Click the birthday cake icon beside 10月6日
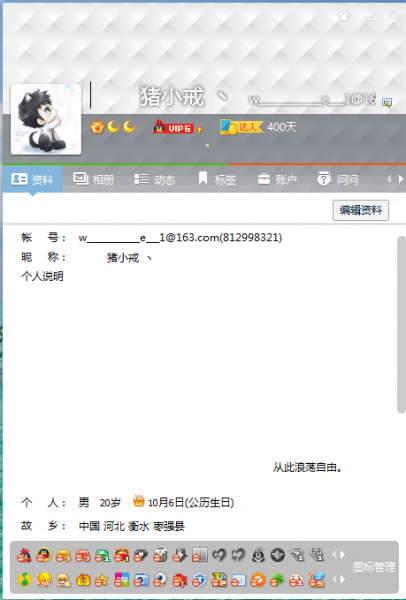This screenshot has height=600, width=406. pos(139,501)
